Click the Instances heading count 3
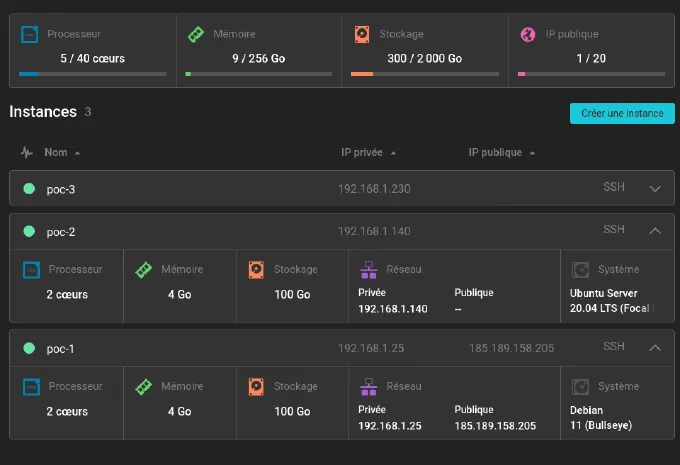The height and width of the screenshot is (465, 680). (x=88, y=112)
